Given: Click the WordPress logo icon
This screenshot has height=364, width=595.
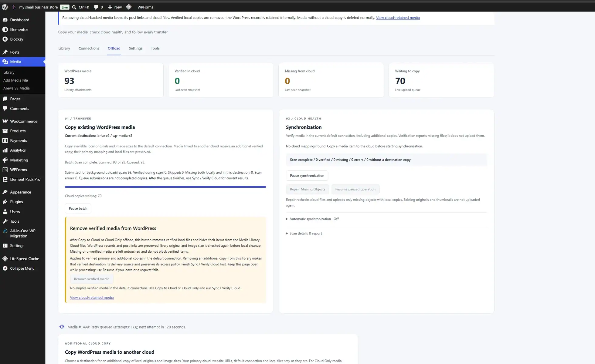Looking at the screenshot, I should click(5, 7).
